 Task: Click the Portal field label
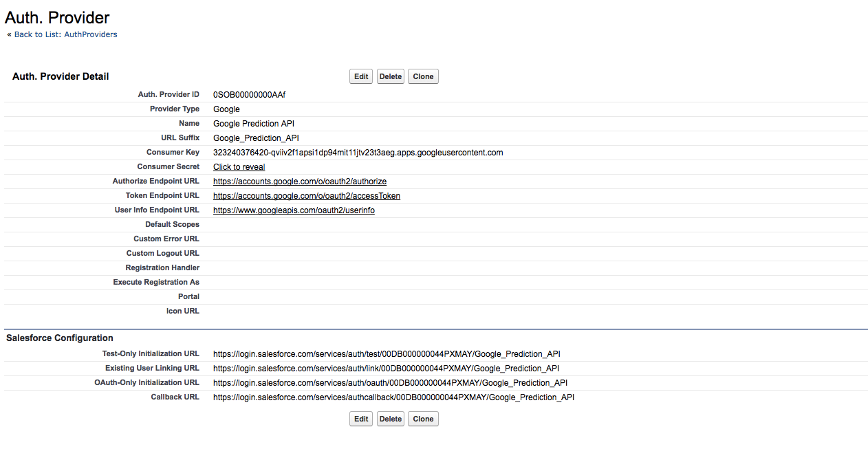pos(188,297)
